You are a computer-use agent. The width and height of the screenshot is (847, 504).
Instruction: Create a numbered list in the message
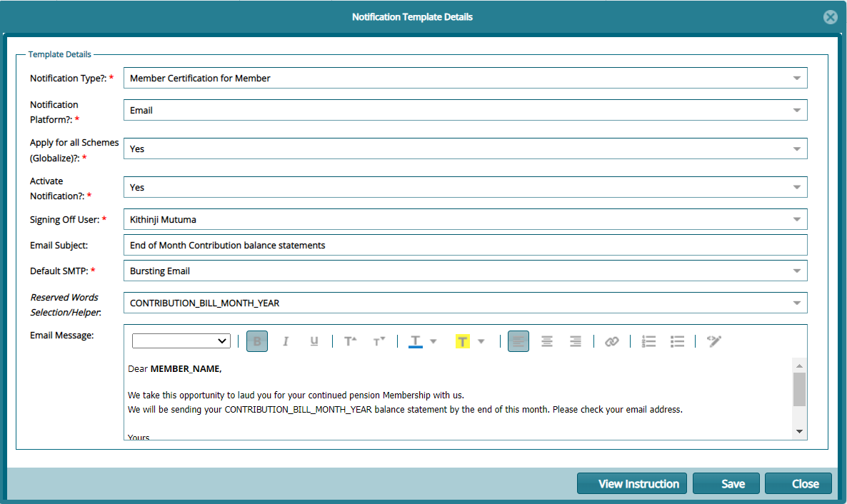(648, 341)
